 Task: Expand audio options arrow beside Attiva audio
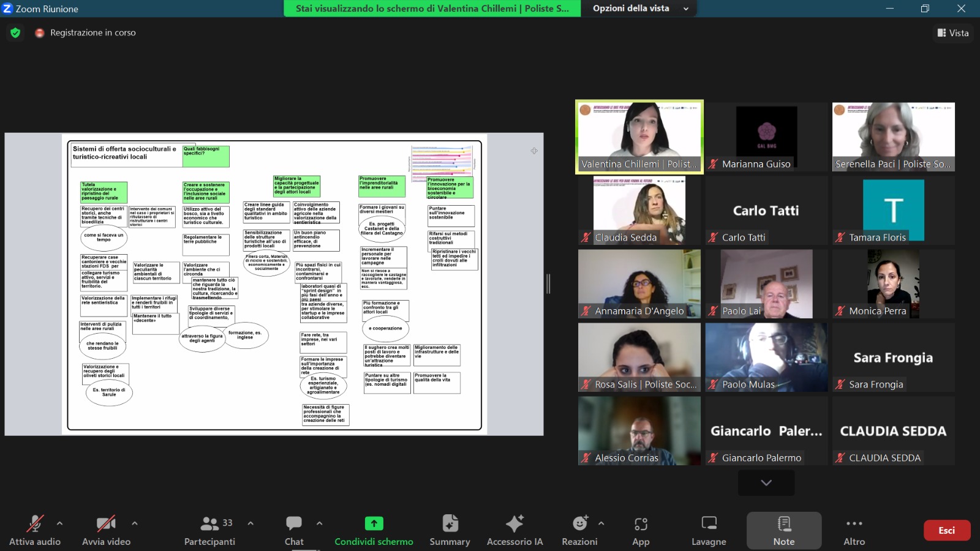pos(59,523)
